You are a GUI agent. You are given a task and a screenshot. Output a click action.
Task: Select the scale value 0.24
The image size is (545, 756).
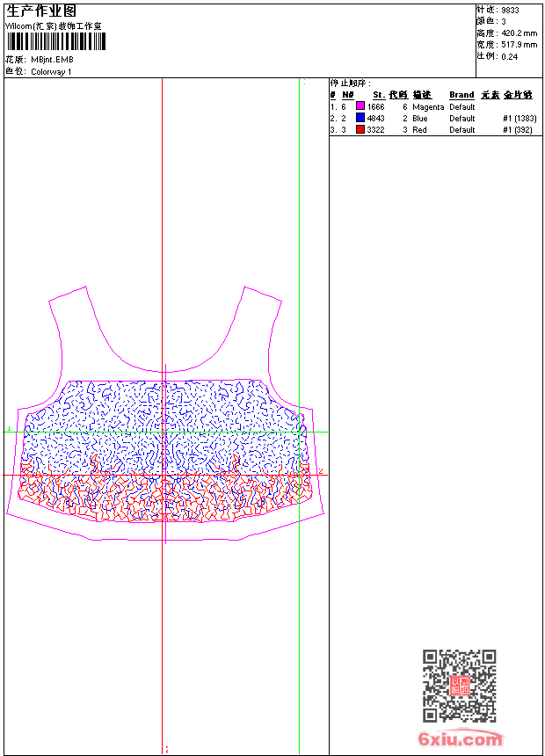pos(509,57)
